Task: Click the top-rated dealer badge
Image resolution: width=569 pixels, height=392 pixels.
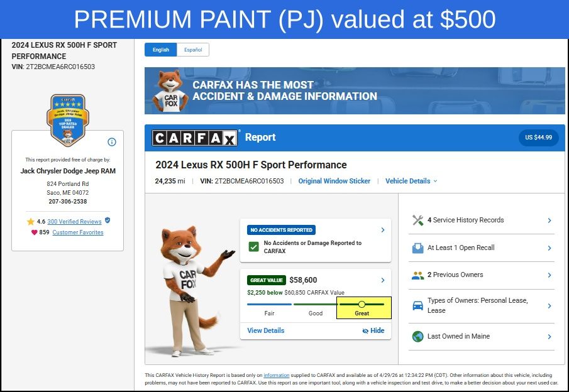Action: click(68, 120)
